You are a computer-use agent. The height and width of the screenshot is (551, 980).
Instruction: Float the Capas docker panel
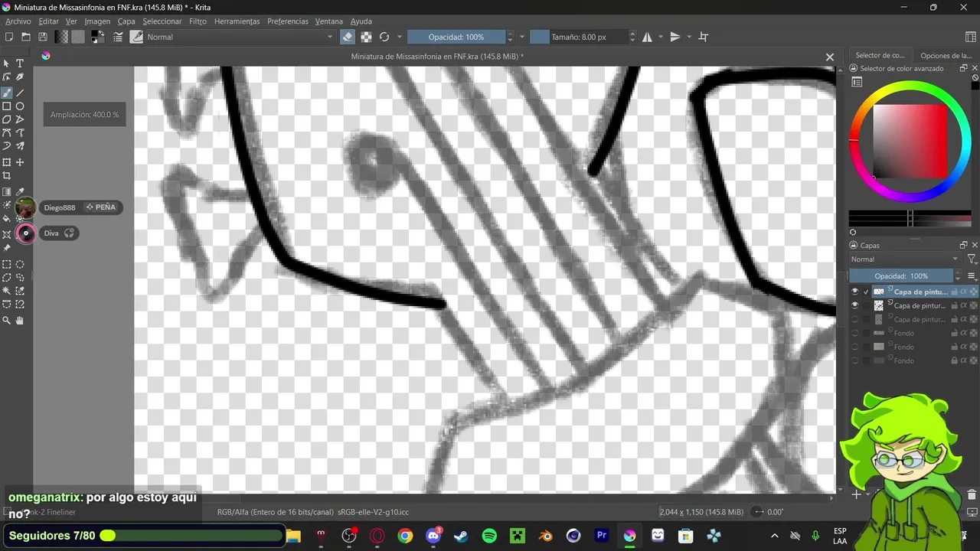click(x=963, y=245)
